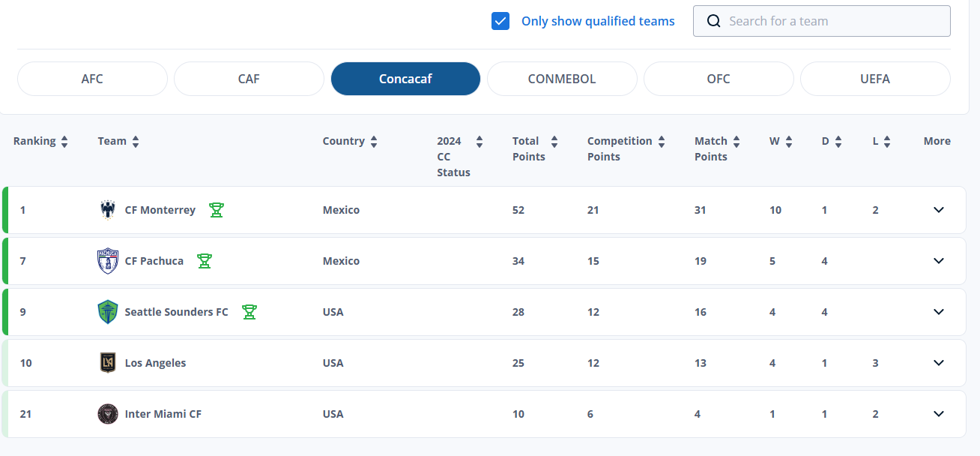Expand the CF Monterrey row details
Image resolution: width=980 pixels, height=456 pixels.
(x=939, y=210)
